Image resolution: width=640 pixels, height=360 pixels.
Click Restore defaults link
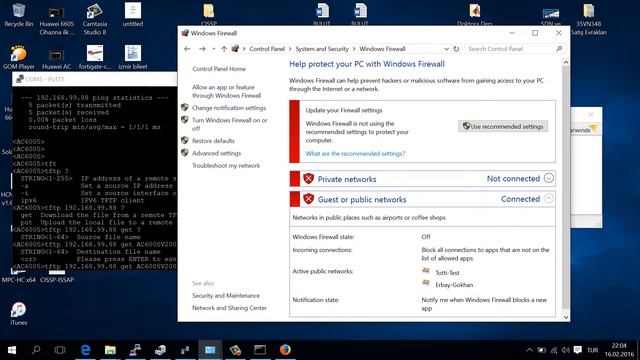pyautogui.click(x=213, y=141)
